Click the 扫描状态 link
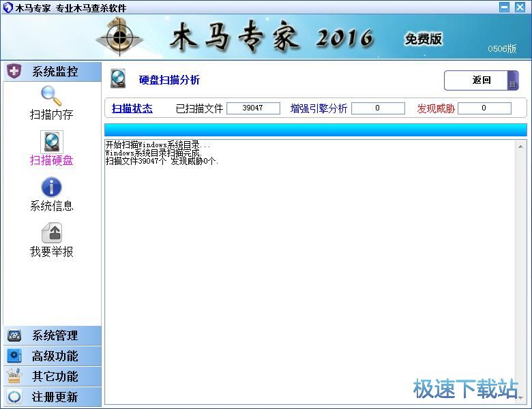This screenshot has width=532, height=409. [132, 108]
